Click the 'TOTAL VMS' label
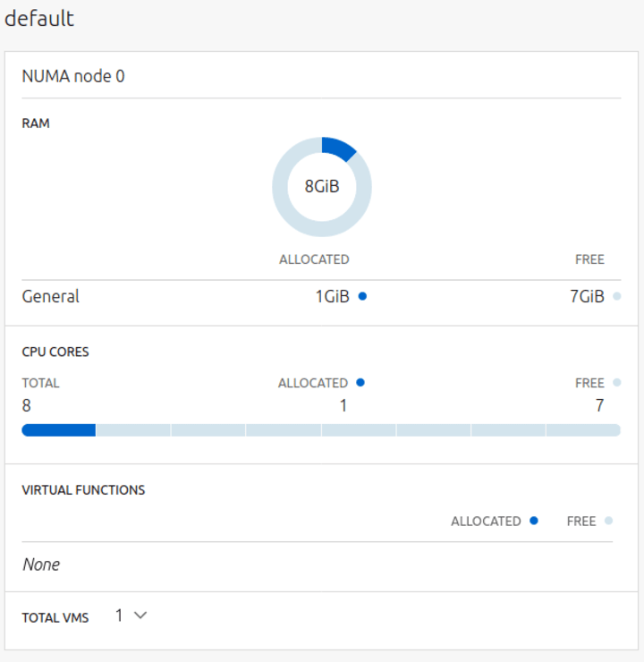The height and width of the screenshot is (662, 644). coord(55,617)
